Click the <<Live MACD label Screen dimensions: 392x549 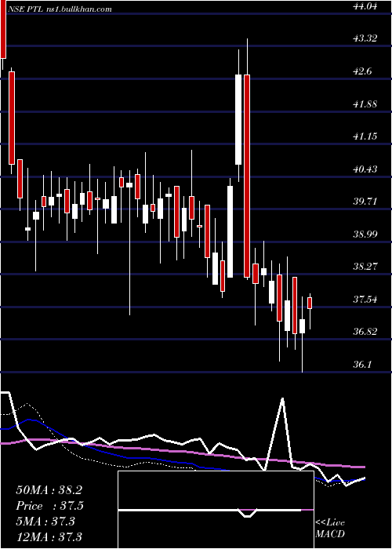pyautogui.click(x=330, y=529)
